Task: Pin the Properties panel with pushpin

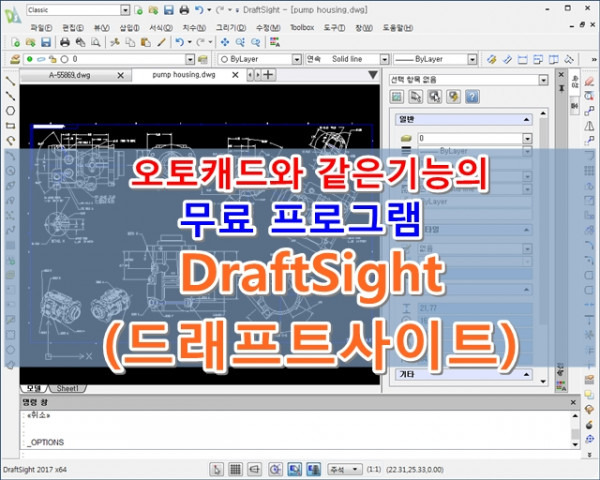Action: (x=561, y=88)
